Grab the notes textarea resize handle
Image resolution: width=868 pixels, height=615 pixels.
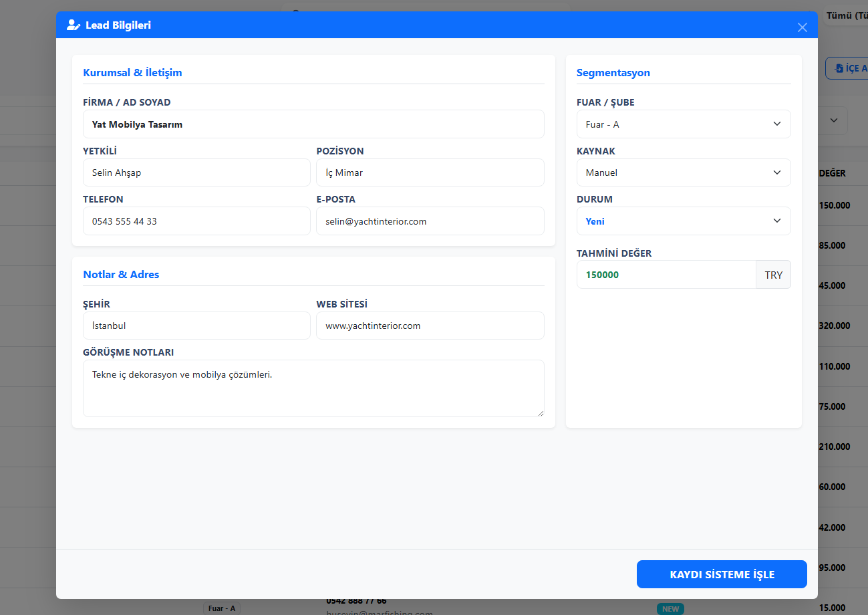click(x=541, y=413)
